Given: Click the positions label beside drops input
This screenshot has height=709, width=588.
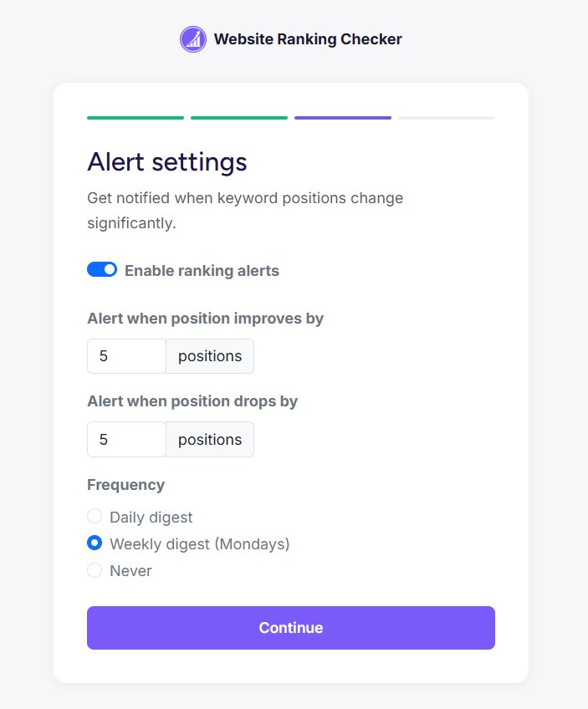Looking at the screenshot, I should tap(209, 439).
